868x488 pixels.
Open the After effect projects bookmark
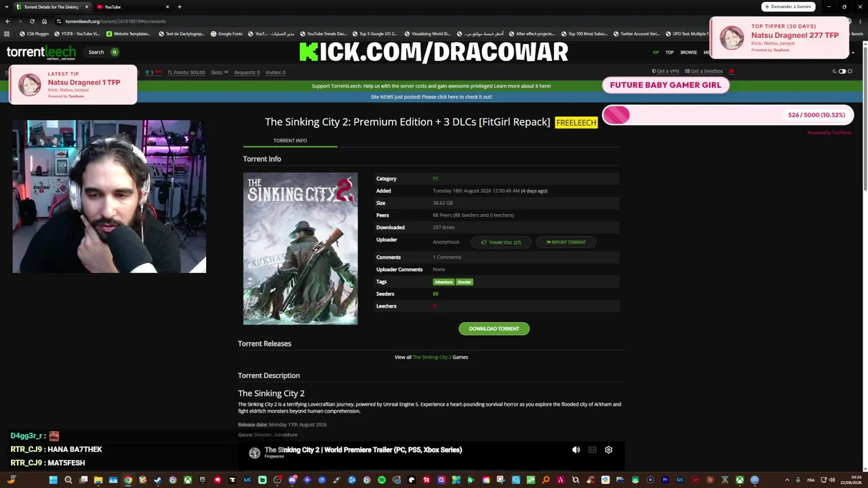[x=531, y=34]
